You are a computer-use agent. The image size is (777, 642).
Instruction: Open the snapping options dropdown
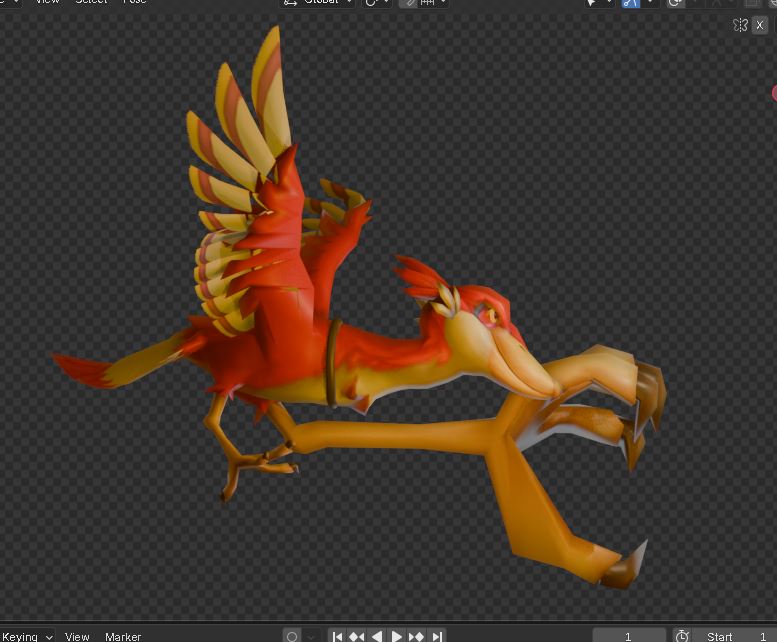(x=433, y=2)
